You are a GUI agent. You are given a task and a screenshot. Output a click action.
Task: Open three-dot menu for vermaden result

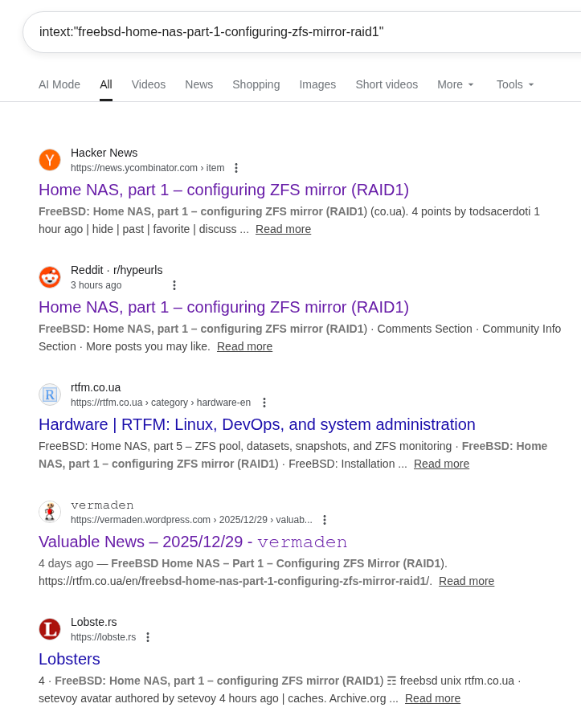coord(325,520)
